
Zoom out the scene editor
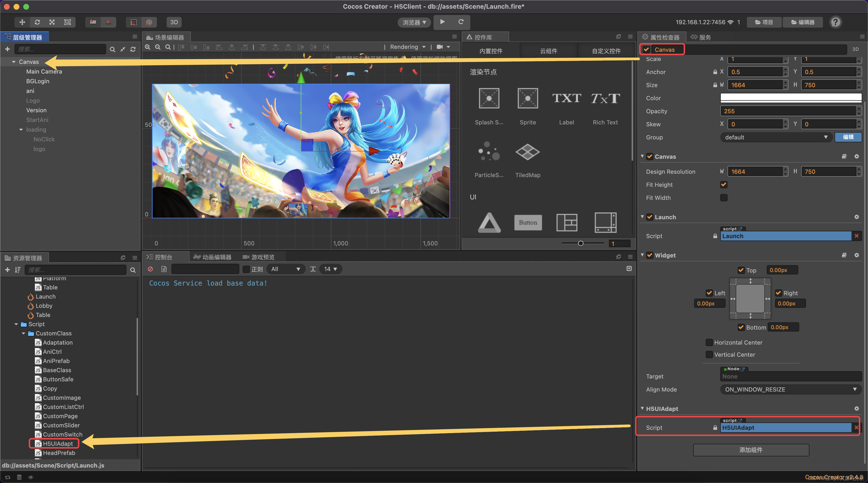pyautogui.click(x=158, y=47)
